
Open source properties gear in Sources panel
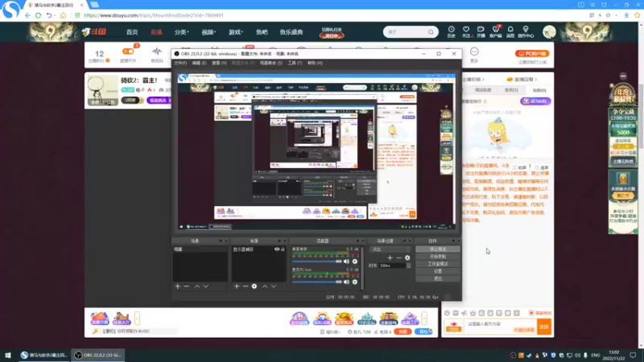(254, 286)
